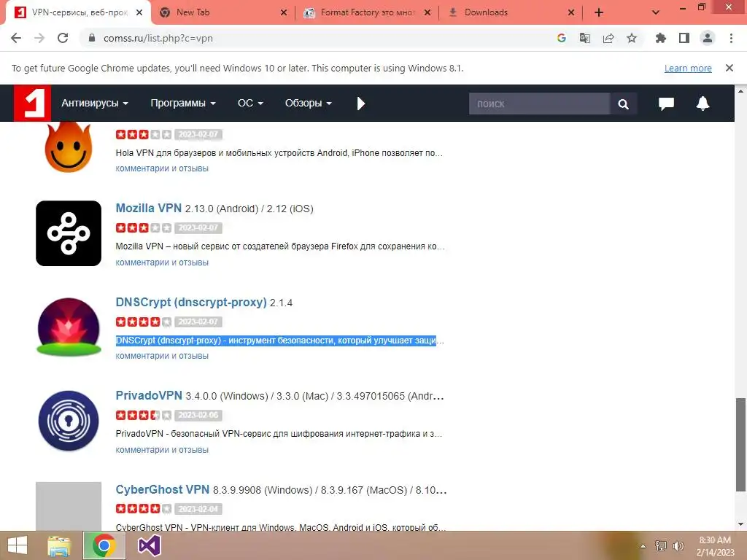The width and height of the screenshot is (747, 560).
Task: Show hidden tray icons arrow
Action: click(643, 546)
